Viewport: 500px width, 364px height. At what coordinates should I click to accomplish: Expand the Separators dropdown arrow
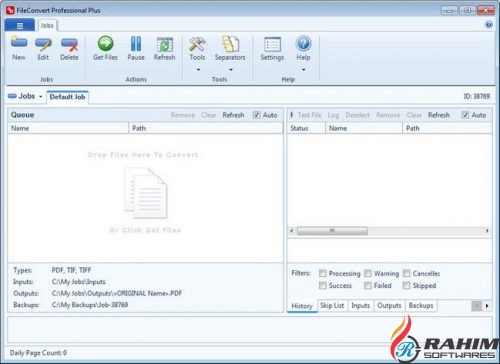coord(231,70)
